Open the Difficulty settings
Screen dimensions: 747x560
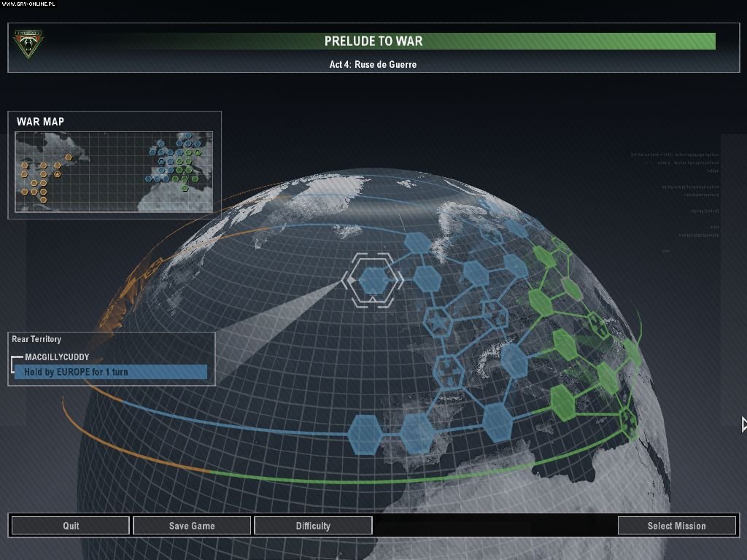(313, 526)
